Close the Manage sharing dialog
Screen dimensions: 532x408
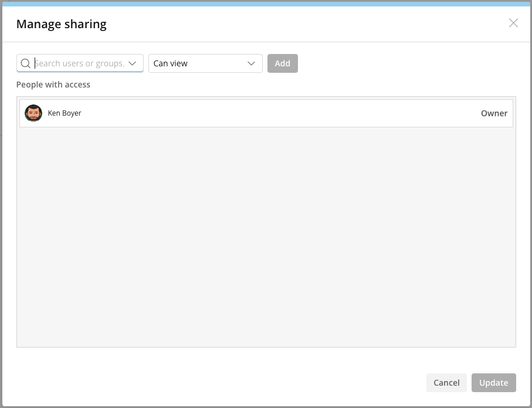513,23
